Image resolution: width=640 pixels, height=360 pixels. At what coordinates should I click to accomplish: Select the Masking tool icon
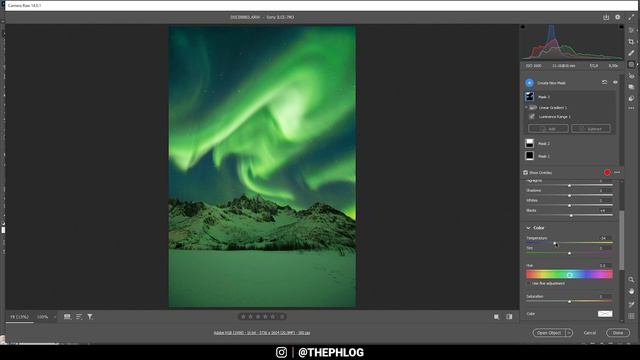631,64
